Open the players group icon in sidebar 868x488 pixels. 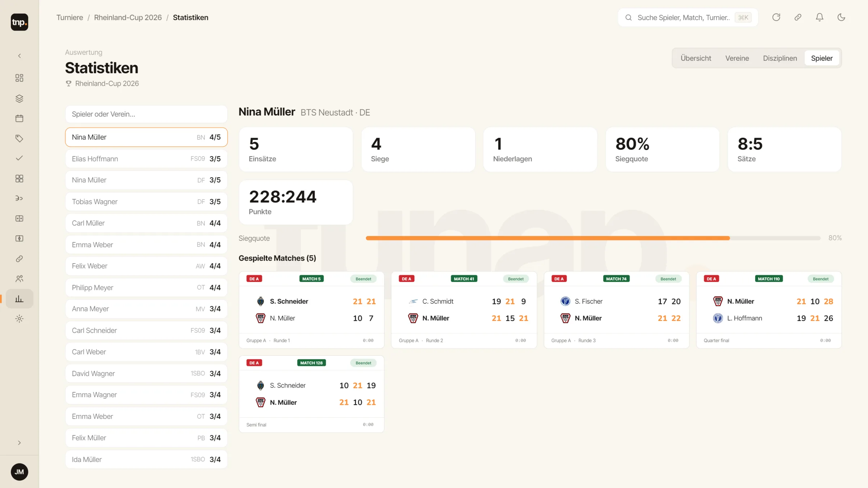point(20,279)
